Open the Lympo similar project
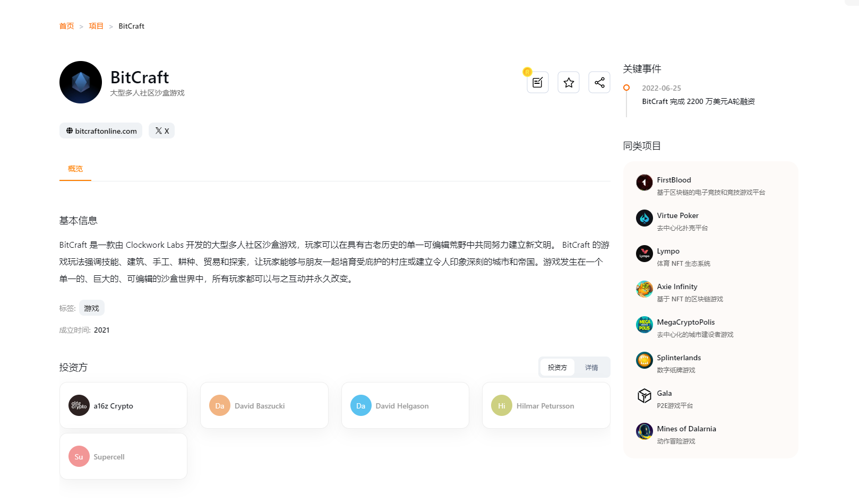This screenshot has height=504, width=859. (668, 251)
